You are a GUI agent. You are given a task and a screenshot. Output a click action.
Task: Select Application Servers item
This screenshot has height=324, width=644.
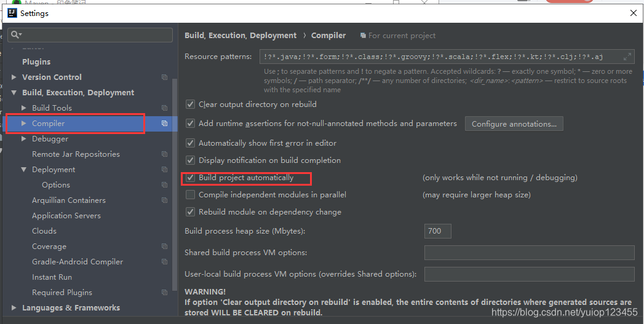click(x=66, y=216)
